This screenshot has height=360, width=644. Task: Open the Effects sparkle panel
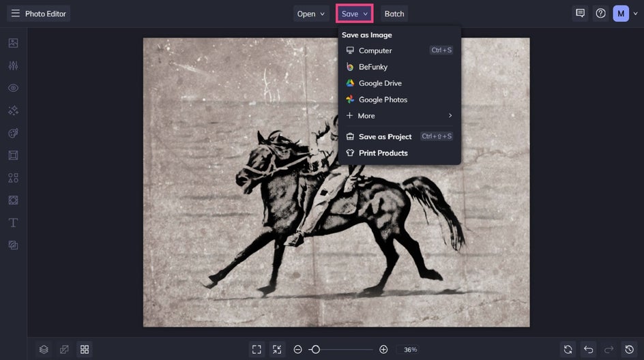pyautogui.click(x=13, y=110)
